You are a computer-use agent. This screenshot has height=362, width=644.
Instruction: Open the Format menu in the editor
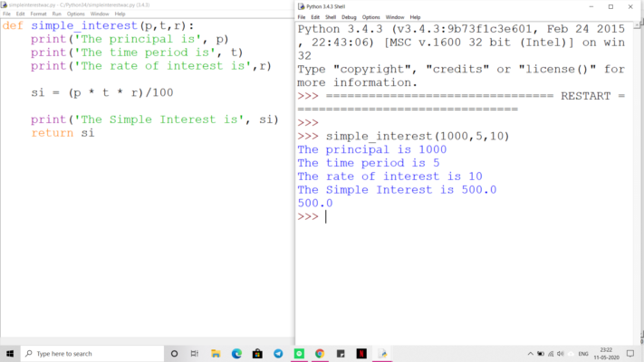(x=38, y=14)
